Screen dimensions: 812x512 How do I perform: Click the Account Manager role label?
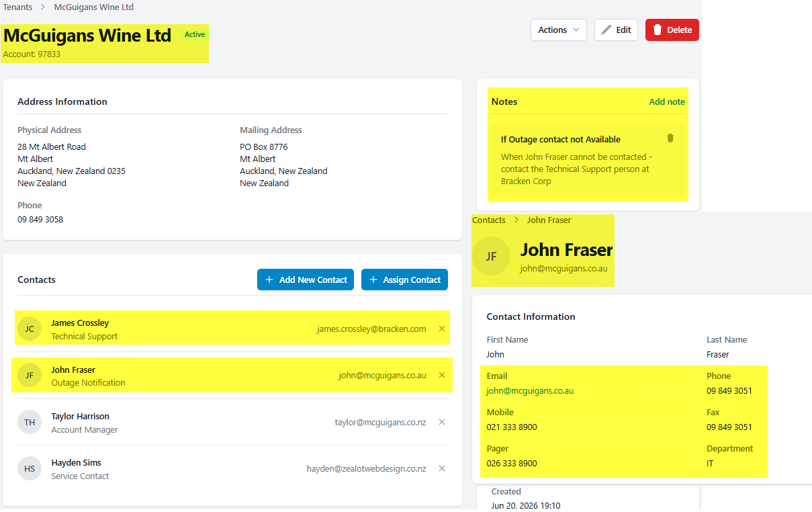[x=85, y=429]
